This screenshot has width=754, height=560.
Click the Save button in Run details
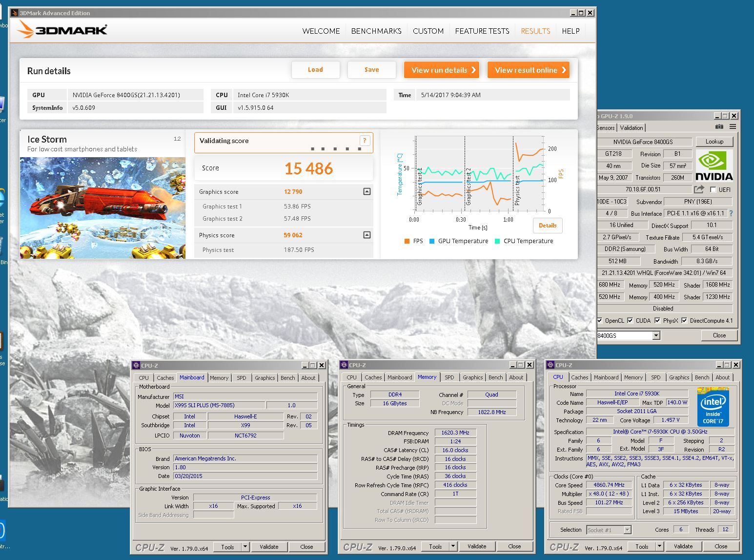[371, 70]
